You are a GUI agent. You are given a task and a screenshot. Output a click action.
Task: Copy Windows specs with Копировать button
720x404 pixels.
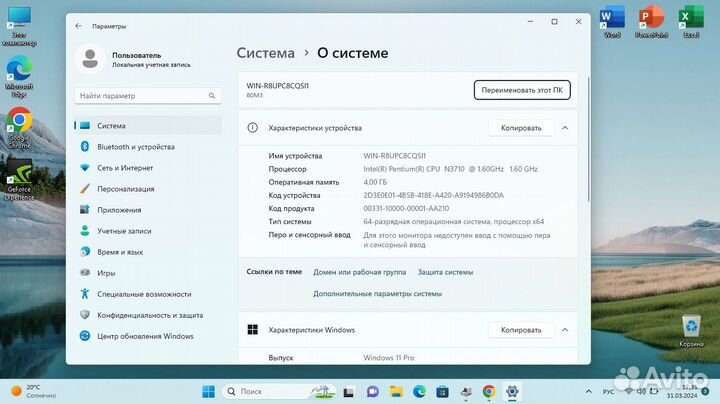tap(521, 330)
